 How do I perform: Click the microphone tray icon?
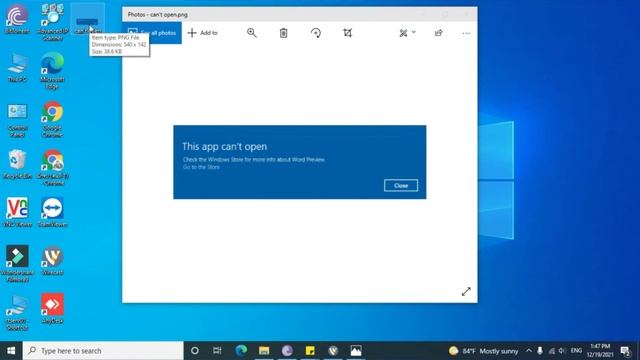540,351
